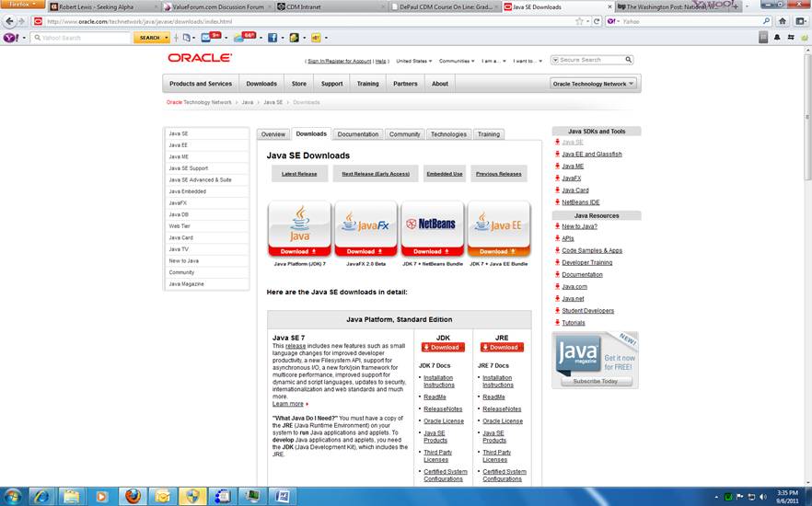Click the Facebook icon in Yahoo toolbar
812x506 pixels.
(272, 38)
